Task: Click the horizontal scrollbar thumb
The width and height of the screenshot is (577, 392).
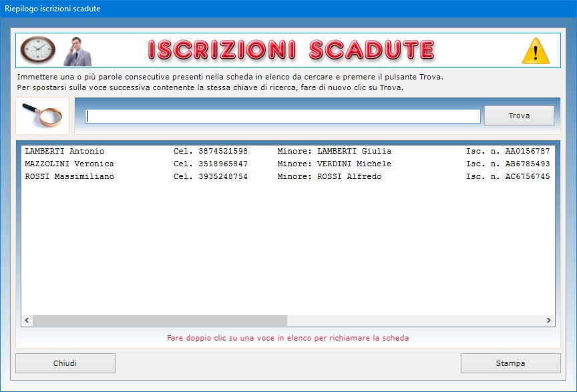Action: pos(160,321)
